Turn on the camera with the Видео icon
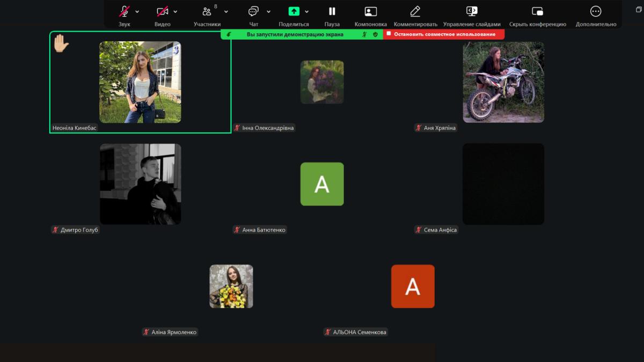Image resolution: width=644 pixels, height=362 pixels. click(162, 12)
